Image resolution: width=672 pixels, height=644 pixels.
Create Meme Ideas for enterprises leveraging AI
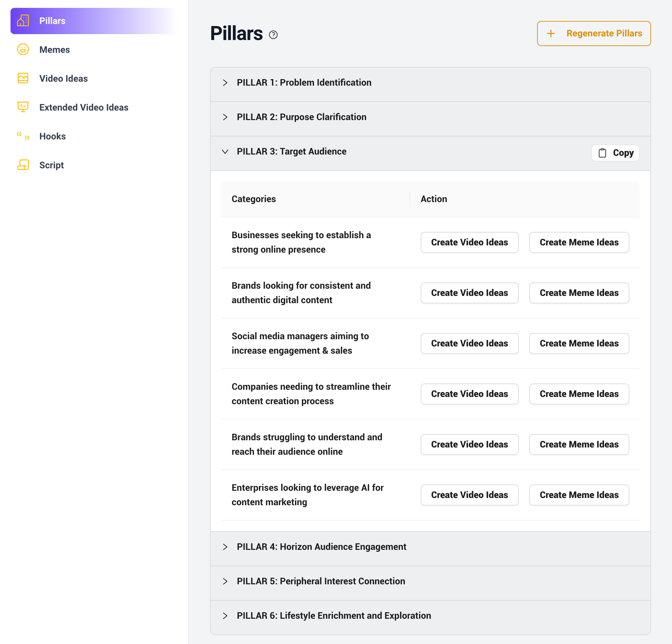(x=579, y=495)
